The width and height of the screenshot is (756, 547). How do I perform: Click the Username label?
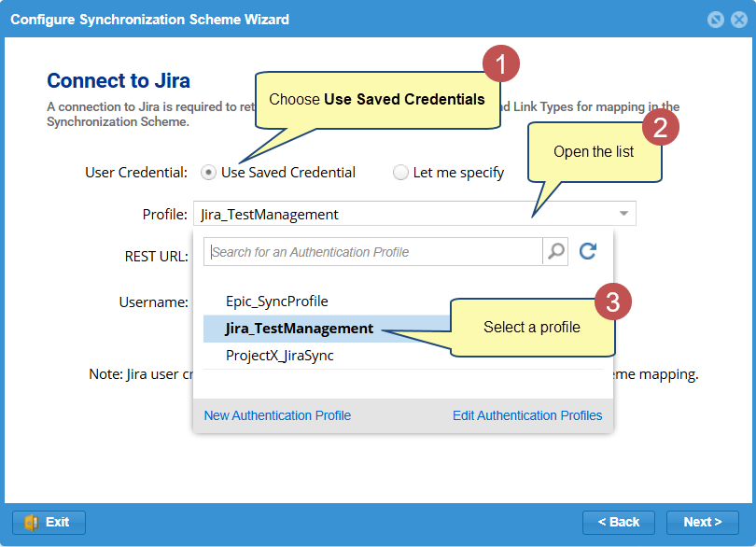click(x=153, y=302)
